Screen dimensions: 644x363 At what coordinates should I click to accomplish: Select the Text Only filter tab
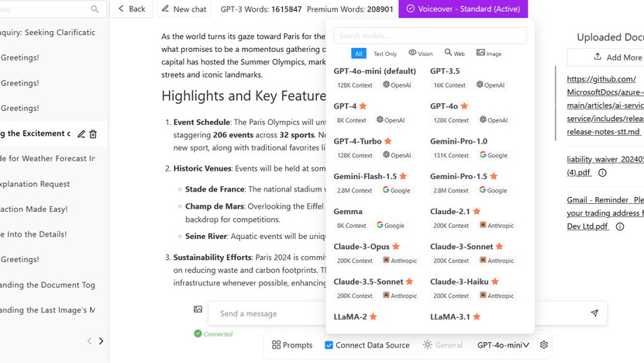point(384,54)
